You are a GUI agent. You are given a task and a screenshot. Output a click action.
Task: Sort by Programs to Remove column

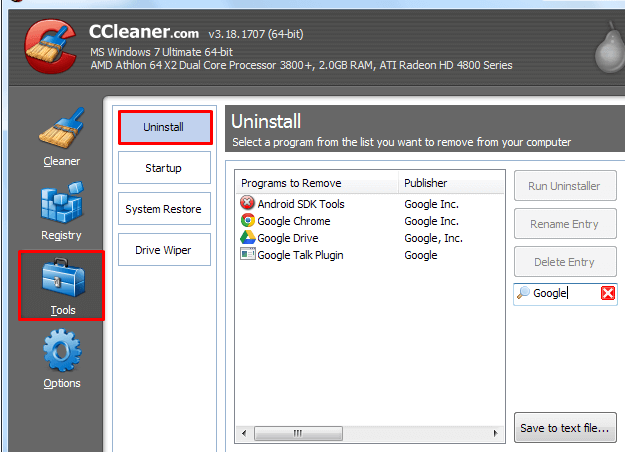317,183
